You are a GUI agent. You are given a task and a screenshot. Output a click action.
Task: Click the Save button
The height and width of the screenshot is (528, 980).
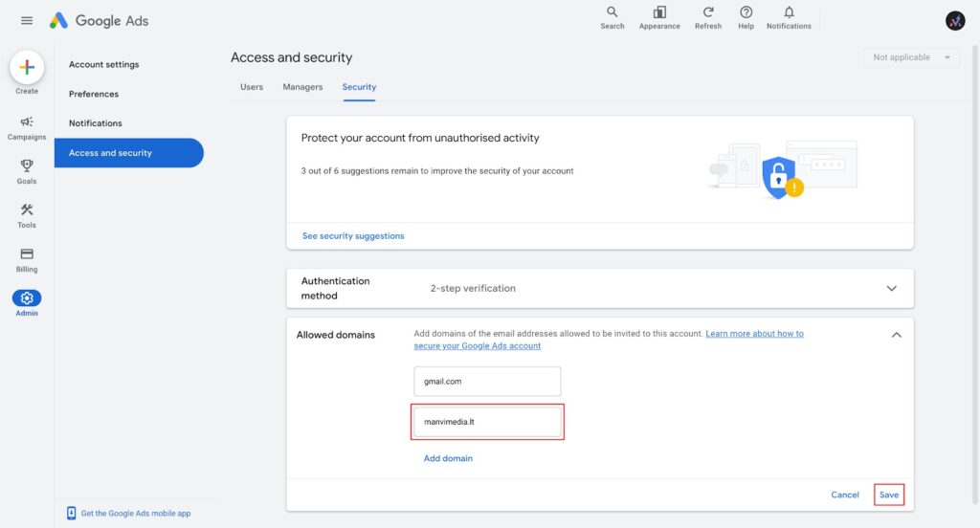click(x=889, y=495)
